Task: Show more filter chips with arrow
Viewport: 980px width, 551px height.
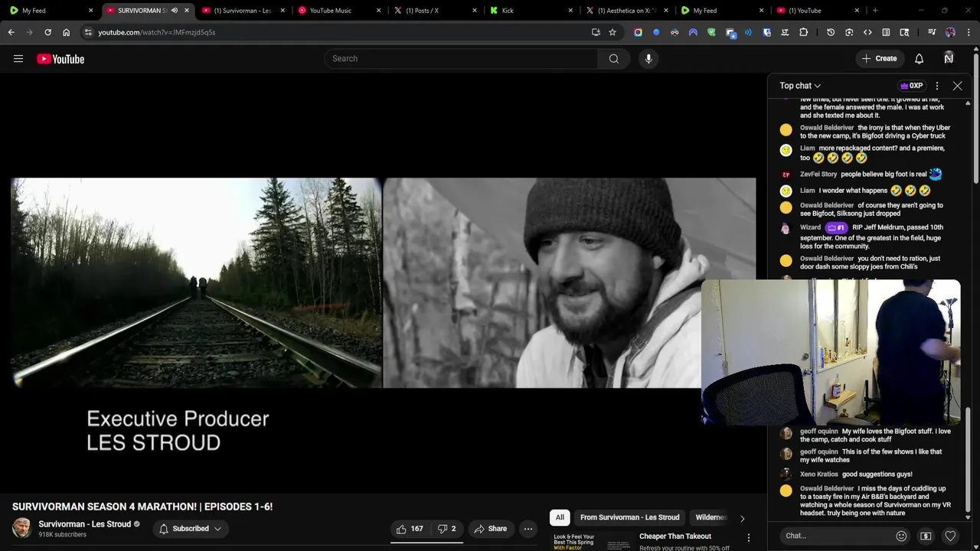Action: 742,518
